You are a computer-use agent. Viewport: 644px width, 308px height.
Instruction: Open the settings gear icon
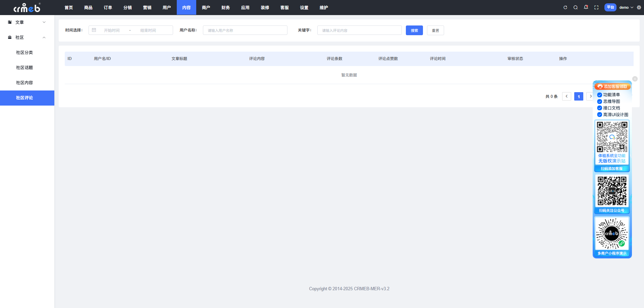tap(639, 7)
